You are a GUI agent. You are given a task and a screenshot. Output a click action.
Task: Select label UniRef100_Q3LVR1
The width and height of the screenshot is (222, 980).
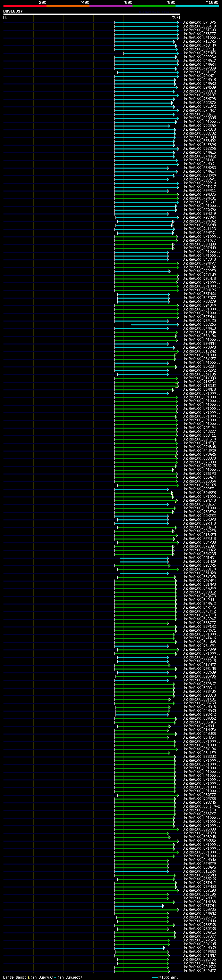click(x=199, y=646)
